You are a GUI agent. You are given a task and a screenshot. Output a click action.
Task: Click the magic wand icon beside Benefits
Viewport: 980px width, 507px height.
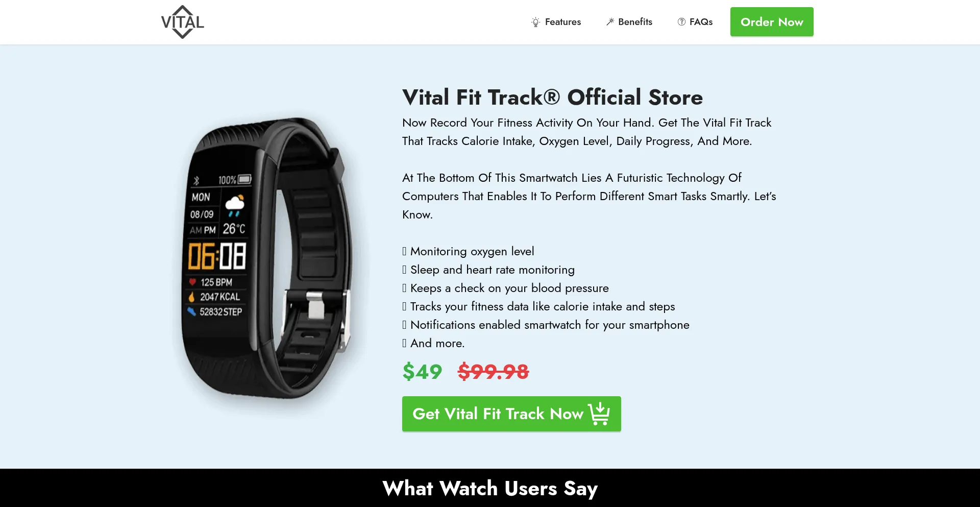point(610,22)
